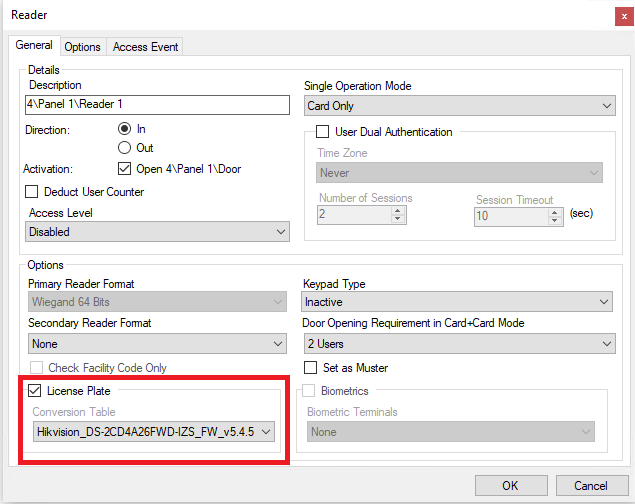Switch to the General tab

(x=34, y=45)
